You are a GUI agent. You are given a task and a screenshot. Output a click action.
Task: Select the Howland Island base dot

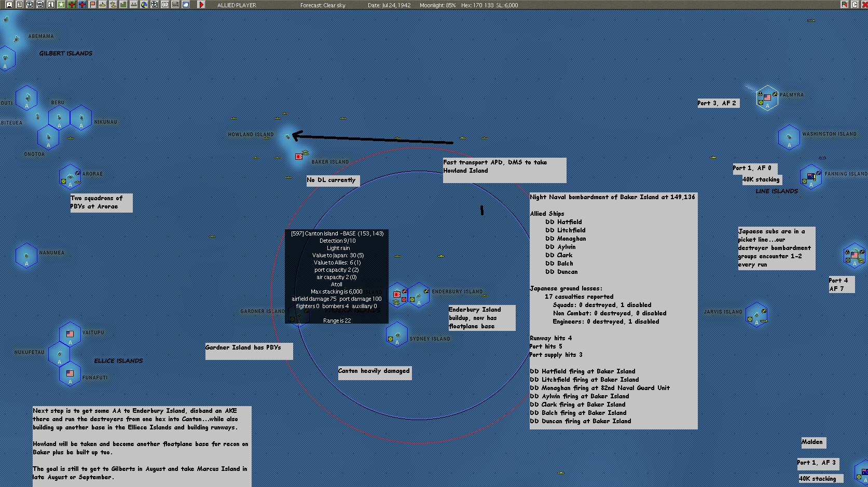(288, 137)
